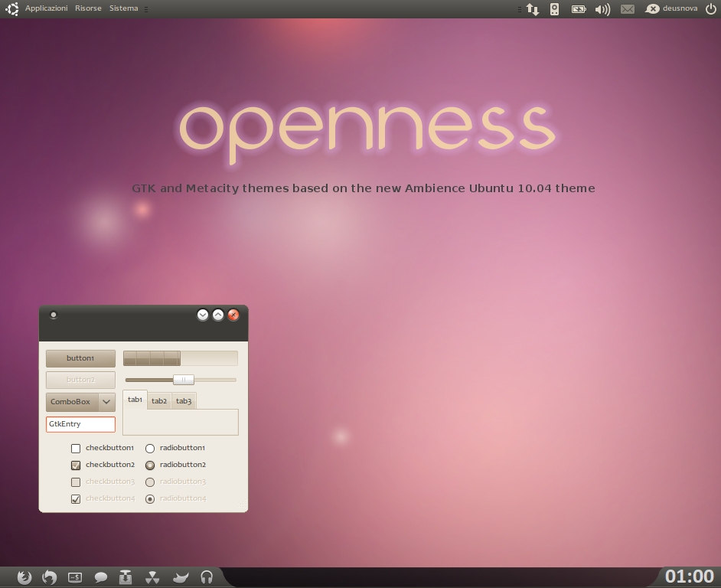Click the network up/down arrows indicator
Viewport: 721px width, 588px height.
click(533, 9)
